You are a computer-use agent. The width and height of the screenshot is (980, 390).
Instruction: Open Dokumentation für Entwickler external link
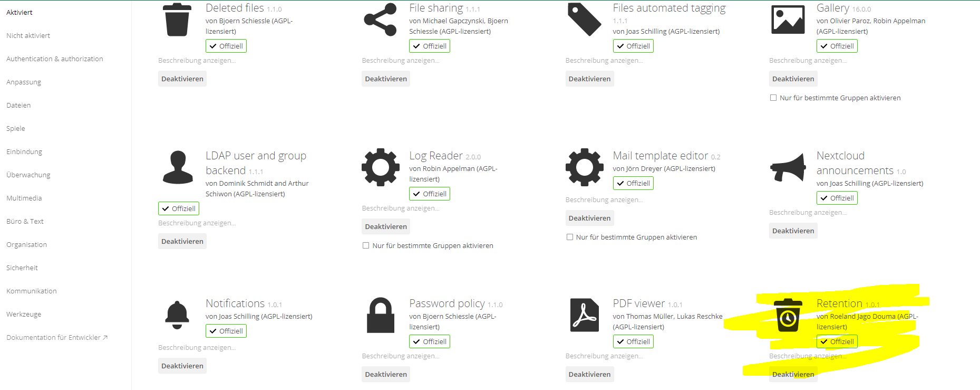click(56, 337)
